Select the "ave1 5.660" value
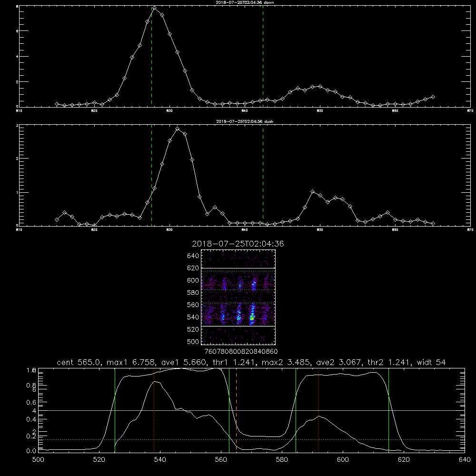This screenshot has height=476, width=476. (x=185, y=362)
